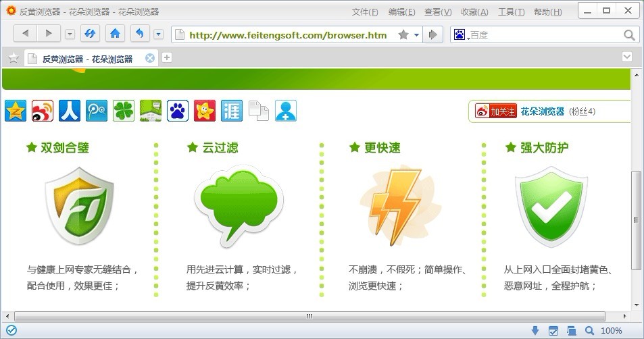Click the vertical scrollbar up arrow
644x339 pixels.
(636, 75)
